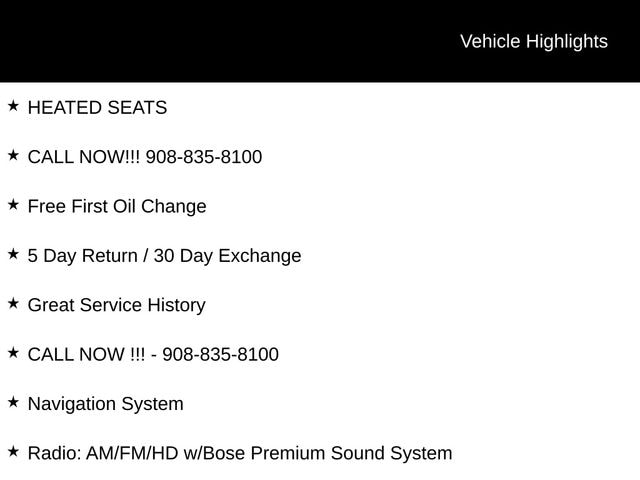
Task: Click the star next to first CALL NOW!!! line
Action: (13, 155)
